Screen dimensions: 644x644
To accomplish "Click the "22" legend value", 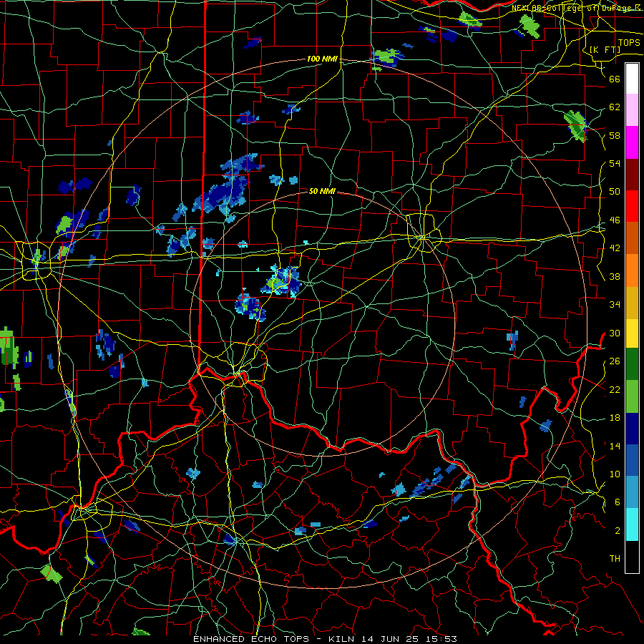I will 615,389.
